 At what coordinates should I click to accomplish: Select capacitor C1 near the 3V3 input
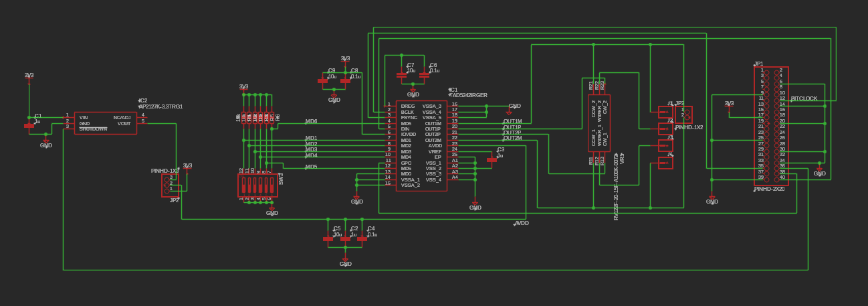29,125
